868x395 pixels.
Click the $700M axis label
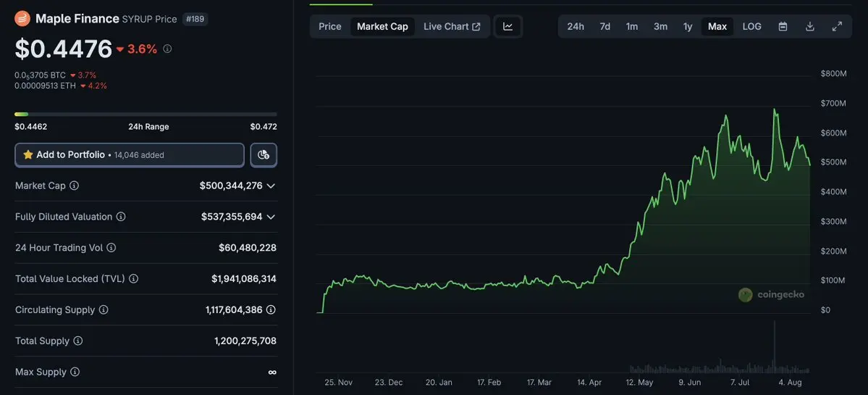[x=833, y=103]
